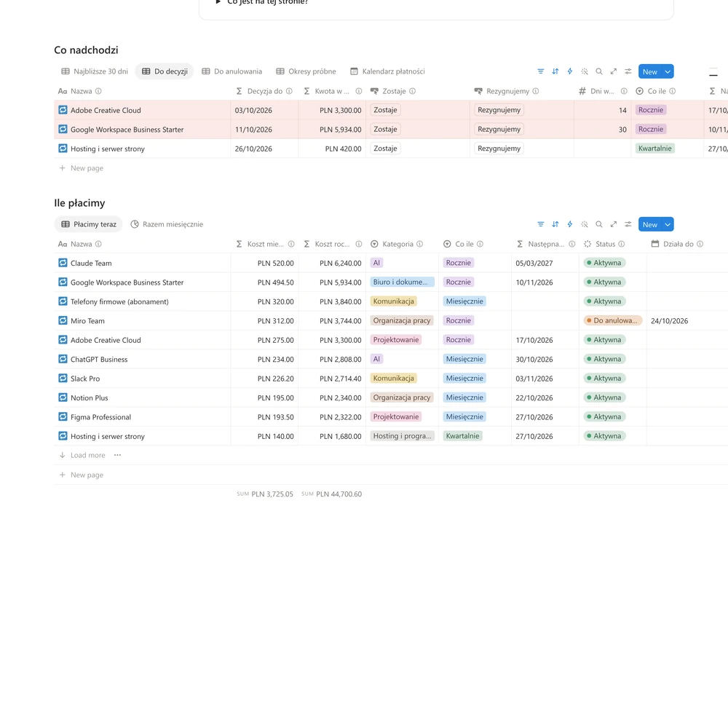
Task: Click Do anulowa... status of Miro Team
Action: [x=613, y=320]
